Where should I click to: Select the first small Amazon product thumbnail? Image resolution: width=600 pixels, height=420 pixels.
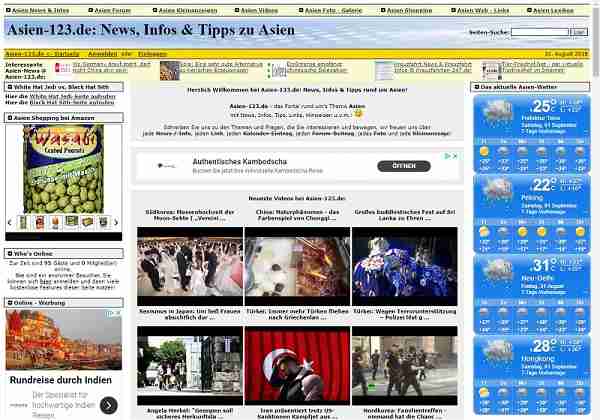coord(23,222)
